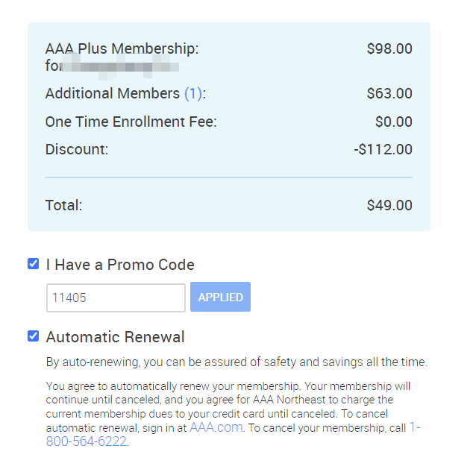Click the promo code field containing 11405

click(x=116, y=298)
